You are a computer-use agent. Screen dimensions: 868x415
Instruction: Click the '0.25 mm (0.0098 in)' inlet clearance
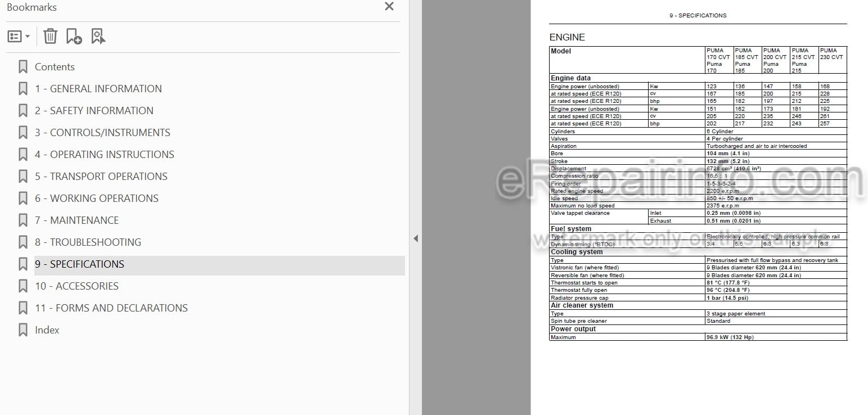coord(733,213)
